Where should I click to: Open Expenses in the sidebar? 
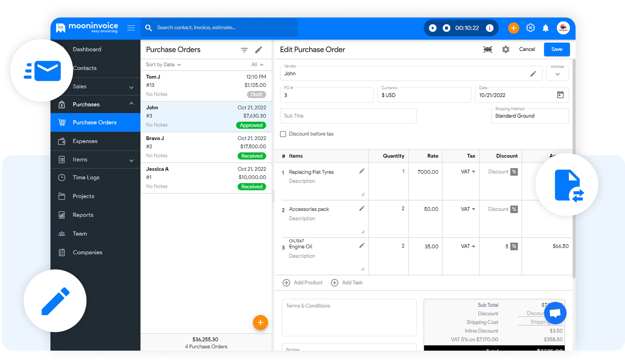coord(85,141)
